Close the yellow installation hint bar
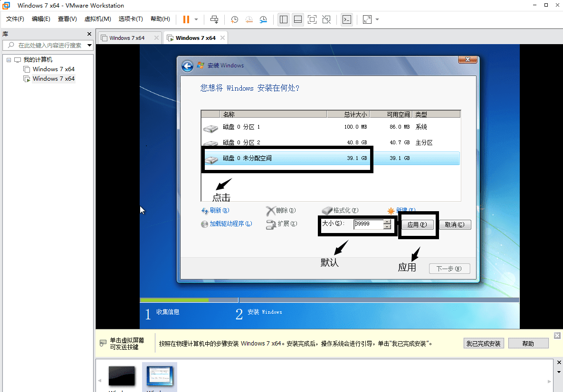This screenshot has height=392, width=563. pos(557,336)
